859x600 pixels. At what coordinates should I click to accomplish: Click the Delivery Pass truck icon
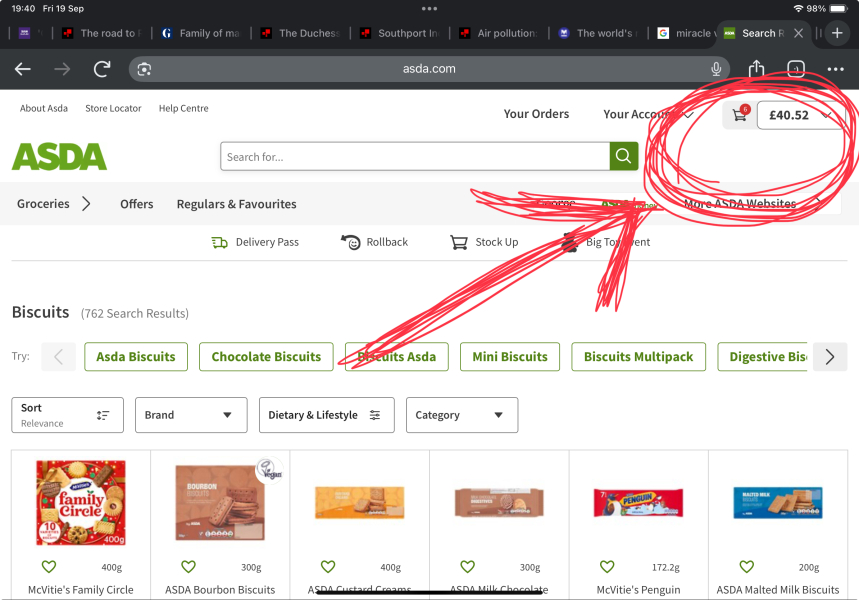[x=220, y=242]
